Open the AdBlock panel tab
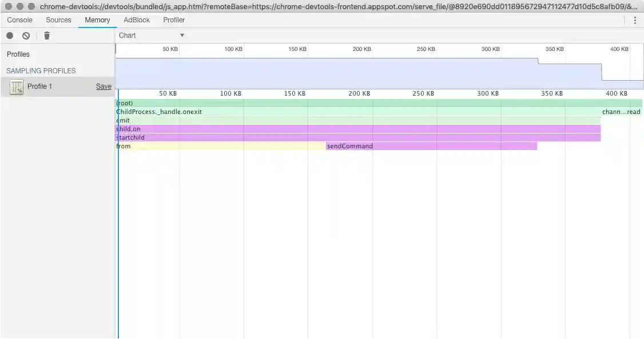The image size is (644, 339). [136, 19]
